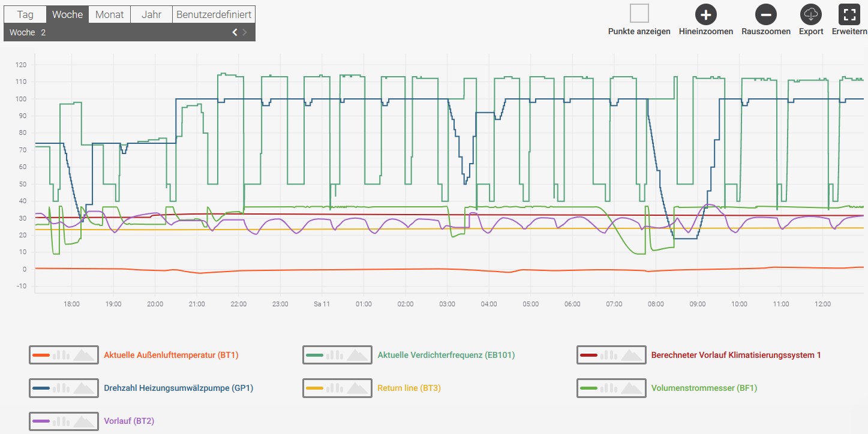Screen dimensions: 868x434
Task: Select line style for Heizungsumwälzpumpe (GP1)
Action: [x=41, y=388]
